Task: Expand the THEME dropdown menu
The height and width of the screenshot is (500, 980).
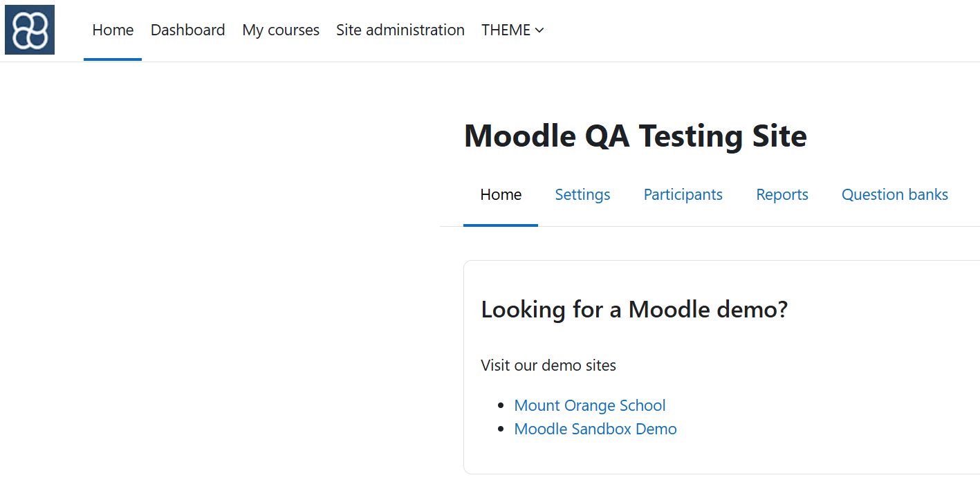Action: 512,30
